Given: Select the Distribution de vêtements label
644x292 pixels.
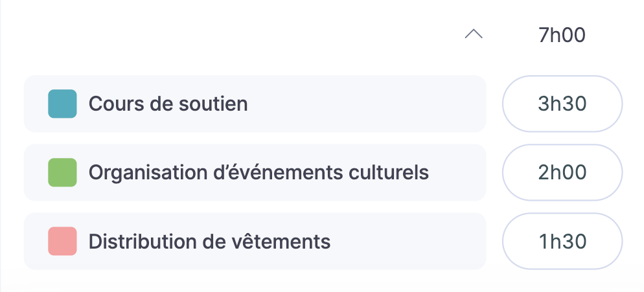Looking at the screenshot, I should click(x=209, y=241).
